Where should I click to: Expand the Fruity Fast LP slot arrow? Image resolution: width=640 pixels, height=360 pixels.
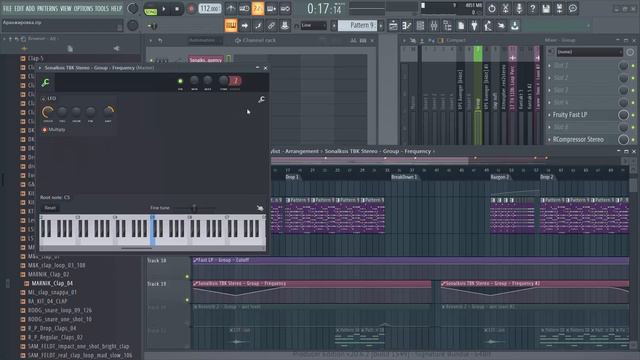tap(549, 115)
